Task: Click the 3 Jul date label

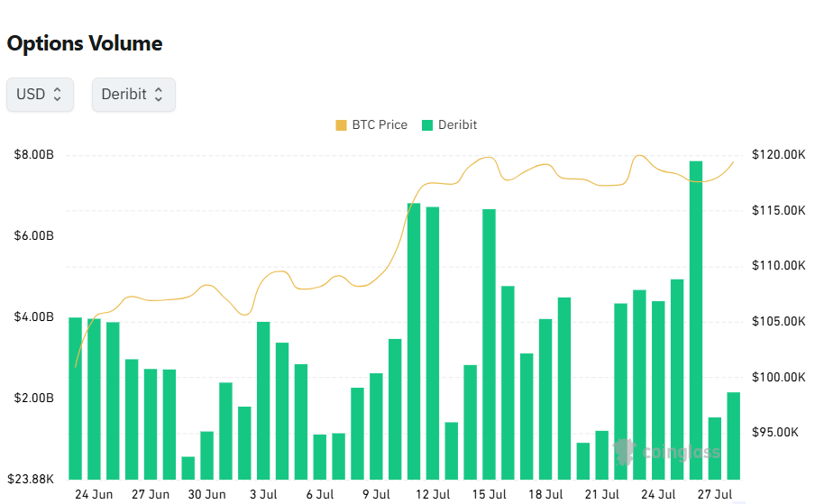Action: (x=263, y=495)
